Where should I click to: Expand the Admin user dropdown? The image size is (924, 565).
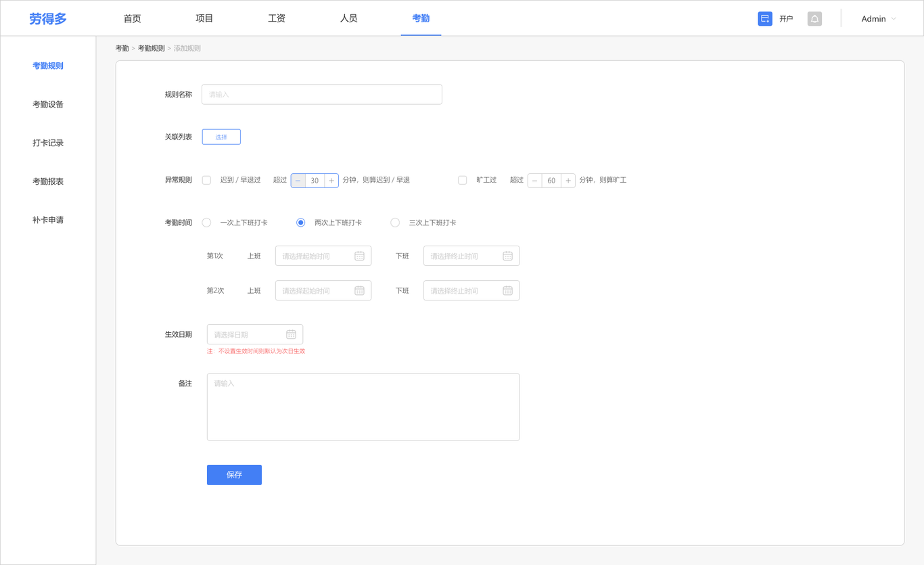click(879, 19)
